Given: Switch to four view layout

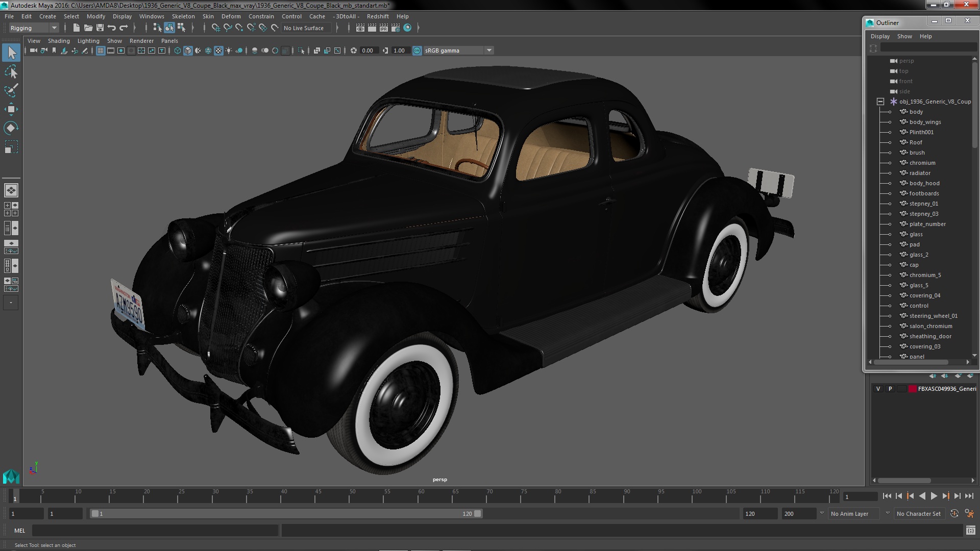Looking at the screenshot, I should [x=11, y=209].
